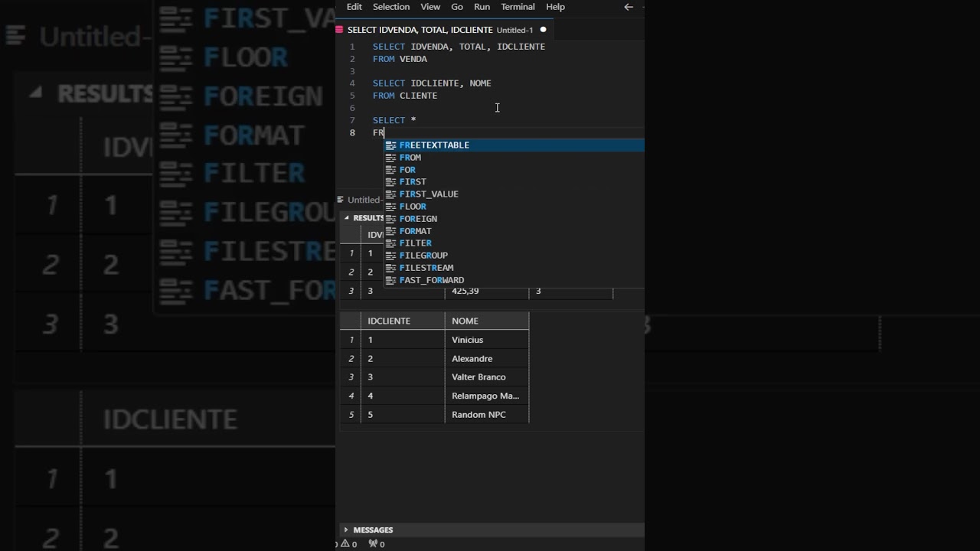Collapse the RESULTS section
This screenshot has width=980, height=551.
[x=346, y=218]
